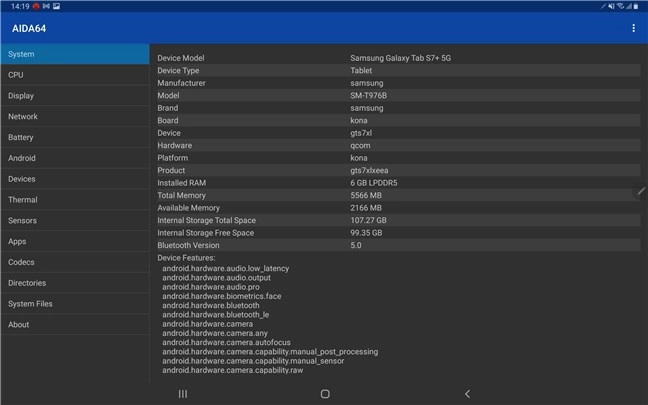648x405 pixels.
Task: Click android.hardware.audio.output feature line
Action: pyautogui.click(x=216, y=278)
